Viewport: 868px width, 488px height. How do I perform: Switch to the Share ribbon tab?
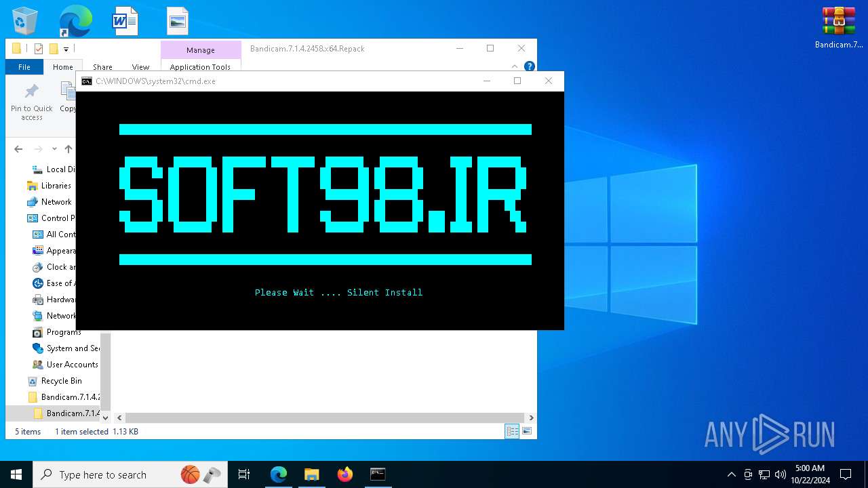click(x=102, y=67)
